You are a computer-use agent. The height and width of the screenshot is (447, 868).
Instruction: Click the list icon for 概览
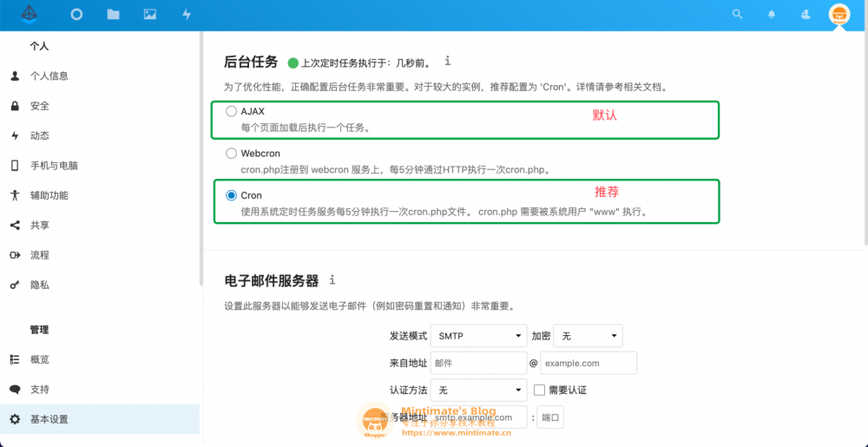(x=15, y=359)
